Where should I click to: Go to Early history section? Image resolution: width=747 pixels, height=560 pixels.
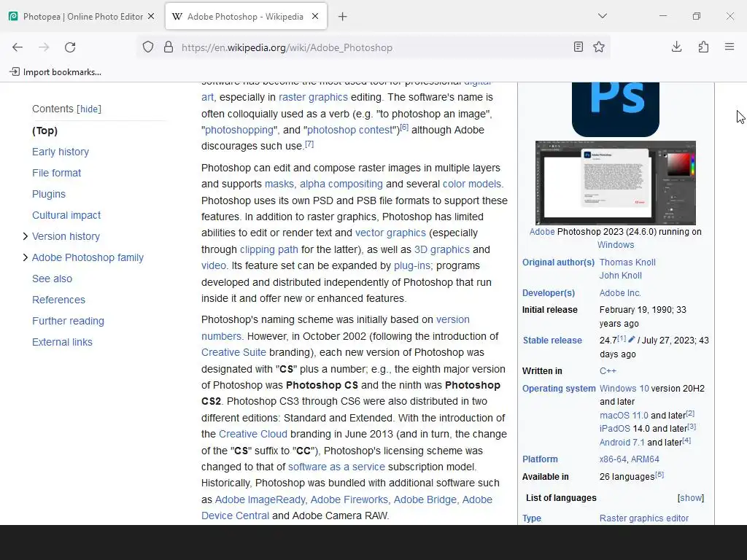pyautogui.click(x=61, y=152)
